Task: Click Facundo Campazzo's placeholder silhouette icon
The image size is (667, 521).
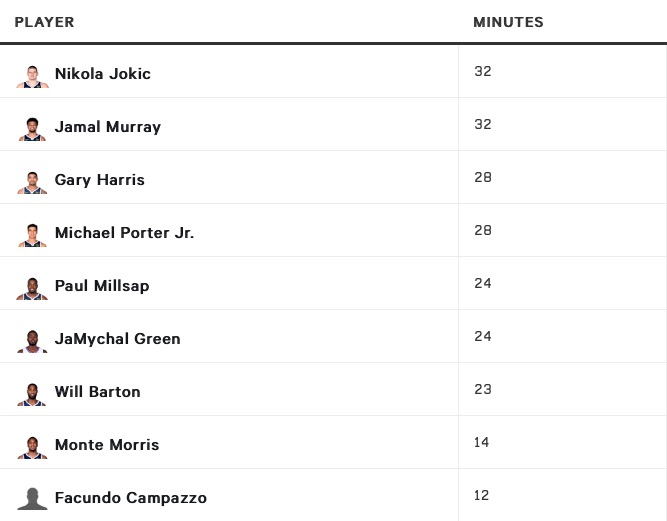Action: [32, 498]
